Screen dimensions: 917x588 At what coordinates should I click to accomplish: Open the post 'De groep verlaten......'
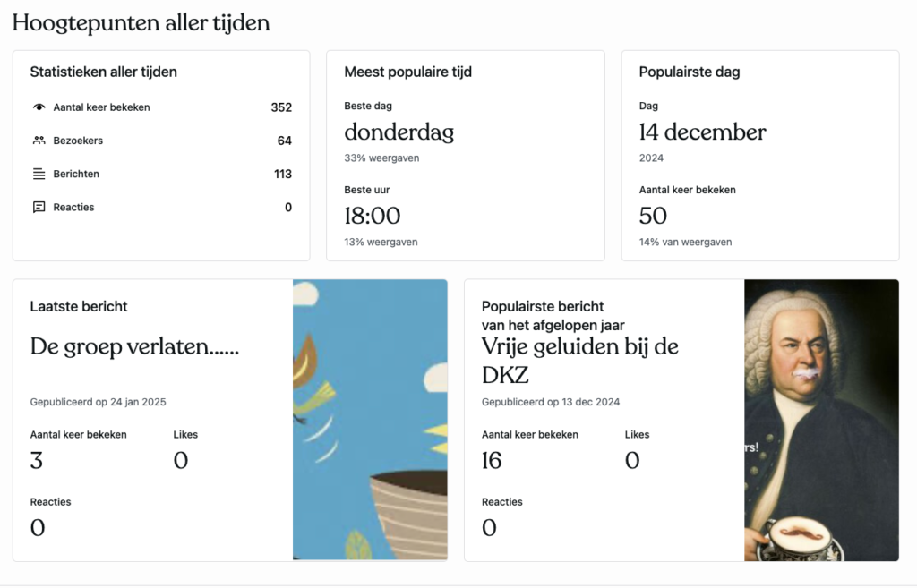click(x=134, y=346)
